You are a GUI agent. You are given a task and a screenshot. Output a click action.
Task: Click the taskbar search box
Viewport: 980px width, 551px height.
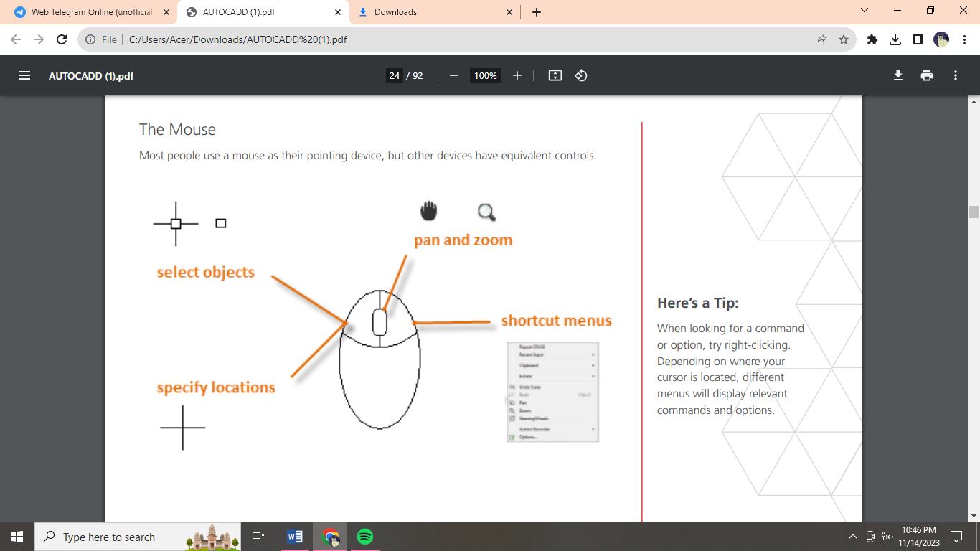[138, 537]
